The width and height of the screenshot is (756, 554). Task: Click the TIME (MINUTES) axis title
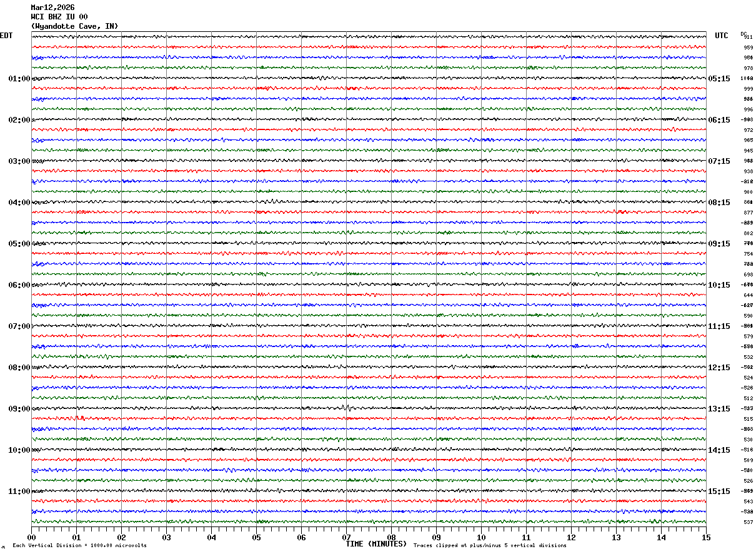tap(376, 544)
